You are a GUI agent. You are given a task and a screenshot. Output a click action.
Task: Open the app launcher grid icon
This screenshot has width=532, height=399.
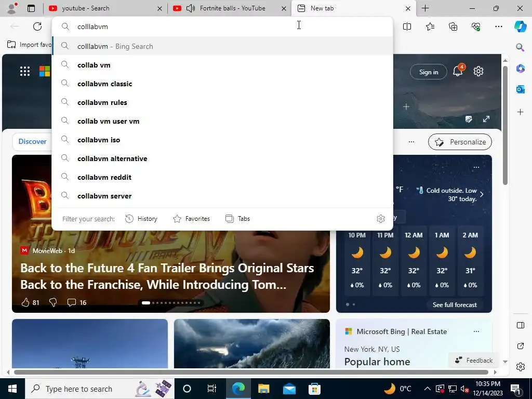coord(25,71)
